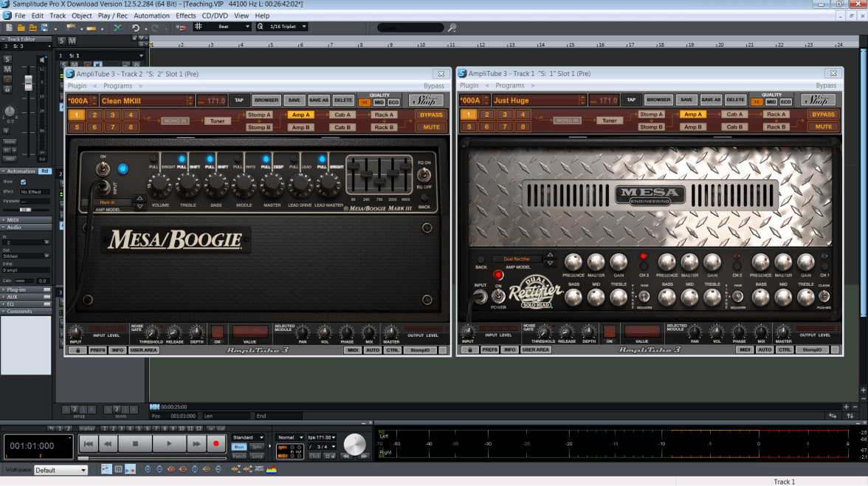Click BROWSER in the Clean MKIII AmpliTube window
The image size is (868, 486).
coord(266,100)
